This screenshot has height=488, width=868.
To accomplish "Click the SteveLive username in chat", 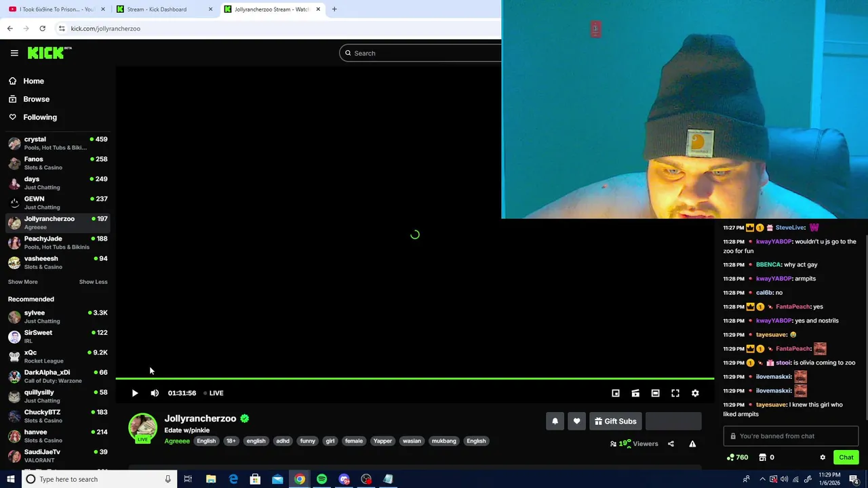I will [x=789, y=228].
